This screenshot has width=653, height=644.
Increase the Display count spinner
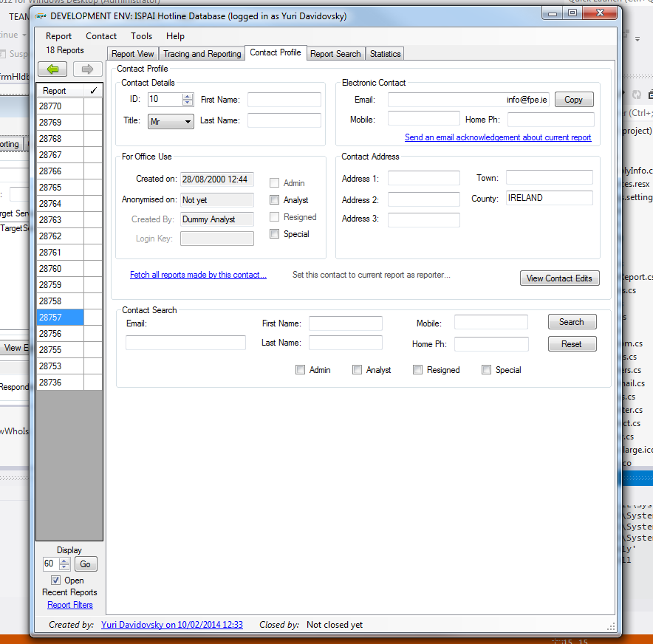pyautogui.click(x=64, y=561)
